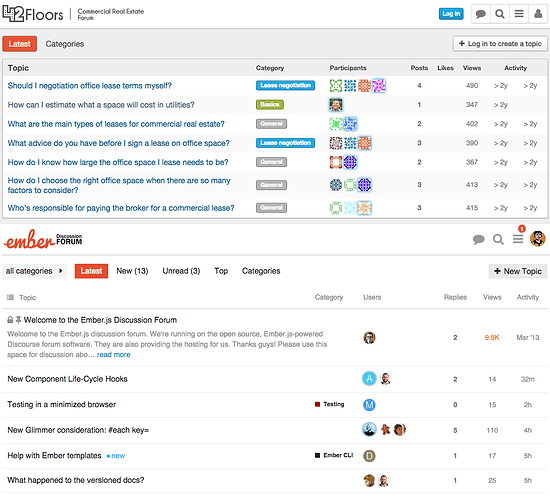Click user profile icon in 42Floors header

click(x=538, y=14)
